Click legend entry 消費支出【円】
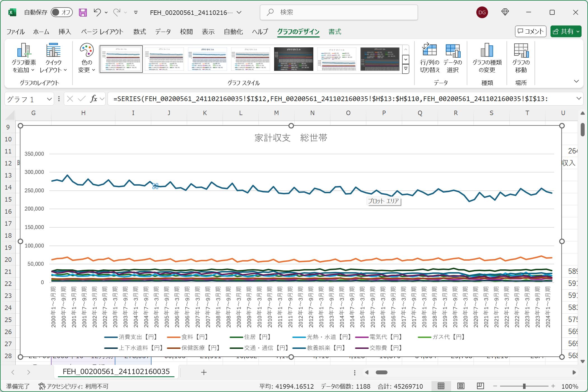Viewport: 588px width, 392px height. (x=131, y=337)
